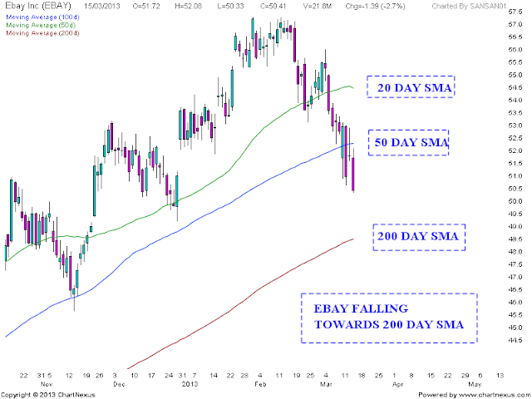Click the volume value V=21.8M
Viewport: 532px width, 399px height.
point(317,6)
